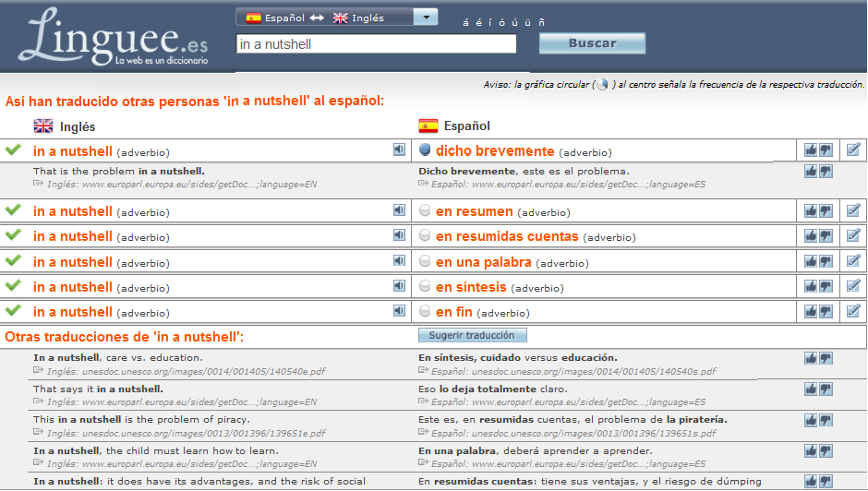This screenshot has width=868, height=491.
Task: Thumbs down the 'dicho brevemente' translation
Action: coord(826,150)
